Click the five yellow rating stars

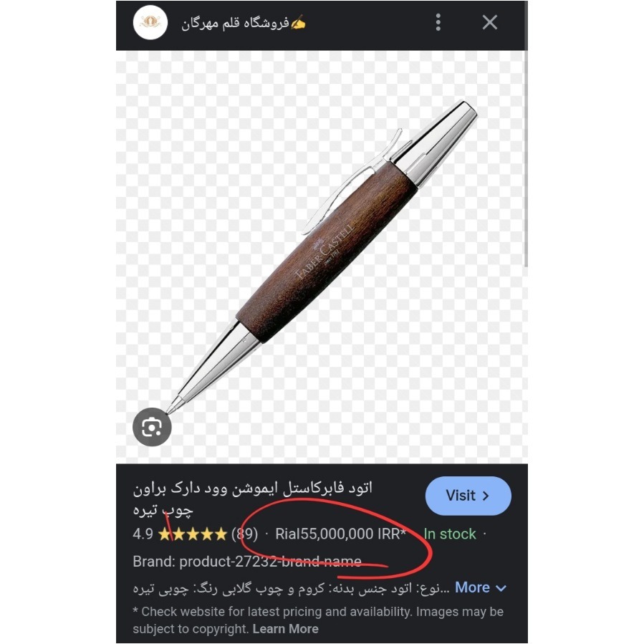coord(192,534)
